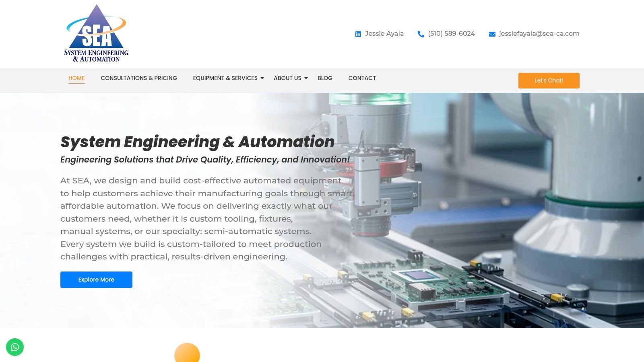Click the System Engineering & Automation heading
644x362 pixels.
[x=197, y=142]
